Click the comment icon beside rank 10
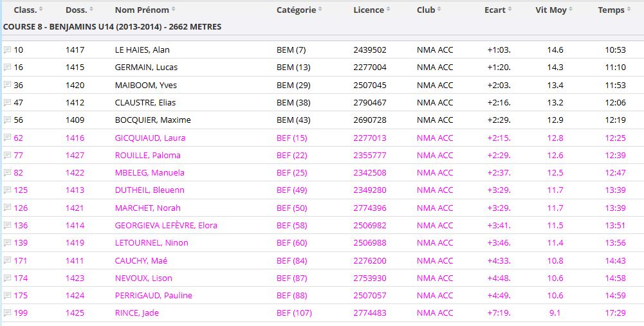Viewport: 644px width, 326px height. (x=7, y=50)
